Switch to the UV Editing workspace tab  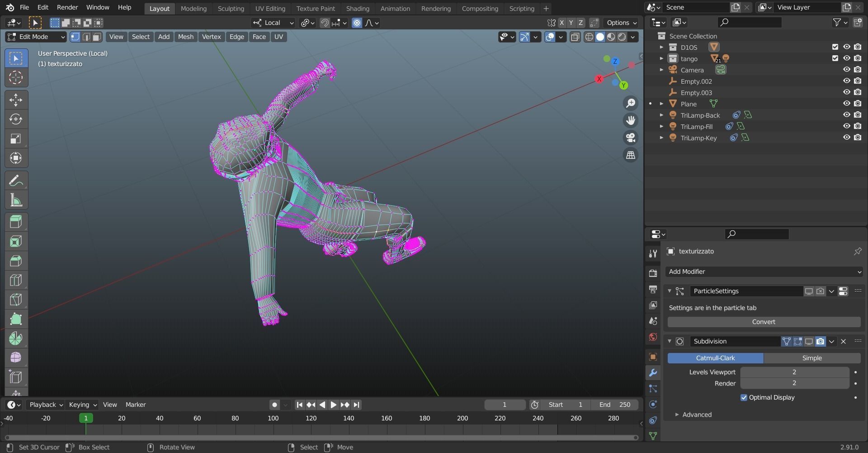tap(270, 9)
